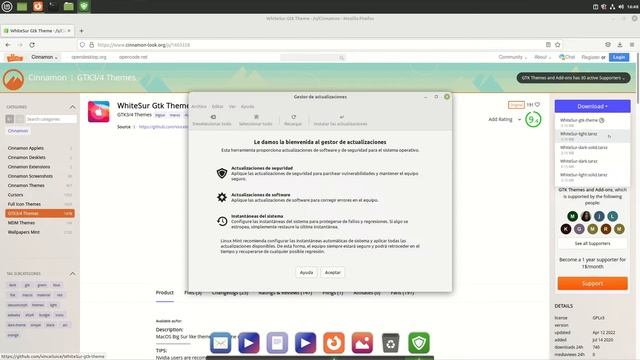This screenshot has width=640, height=360.
Task: Click the Ayuda button in the dialog
Action: tap(307, 272)
